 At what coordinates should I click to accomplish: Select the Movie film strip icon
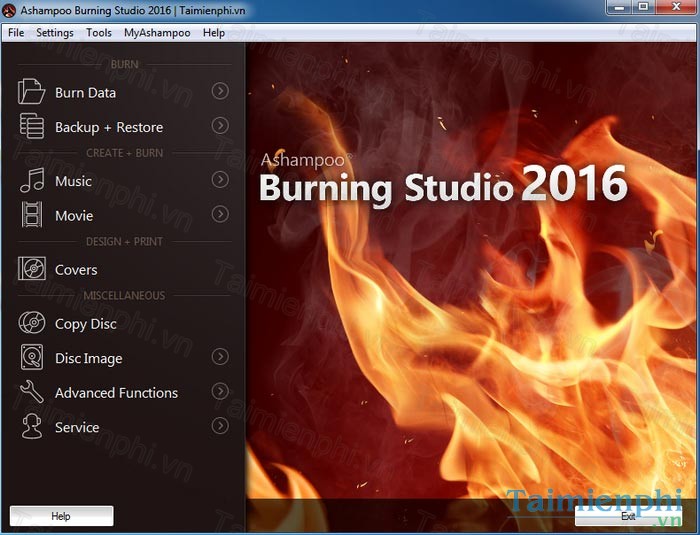[32, 215]
